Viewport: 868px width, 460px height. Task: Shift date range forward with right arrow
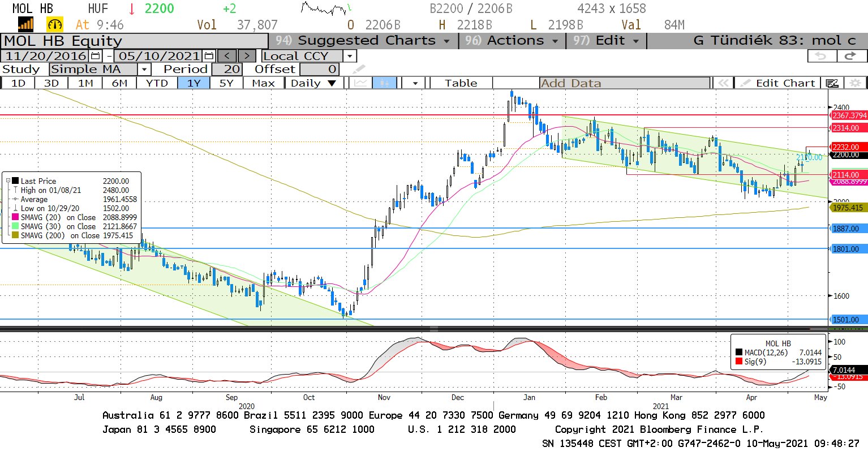247,56
